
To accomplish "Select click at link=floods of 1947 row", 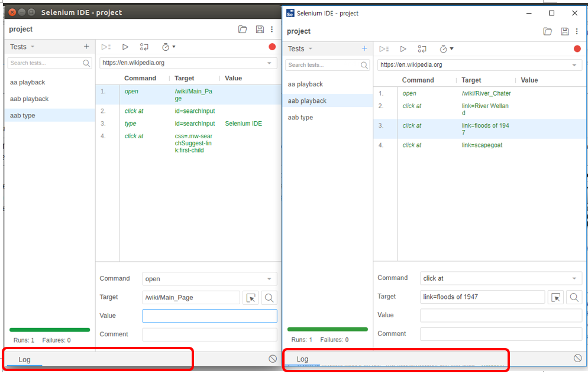I will coord(480,129).
